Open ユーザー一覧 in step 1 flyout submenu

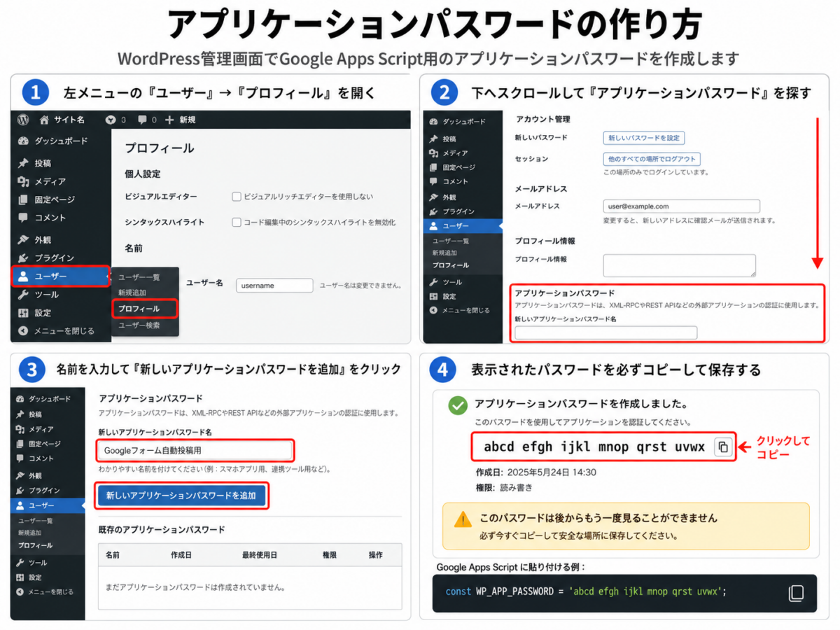tap(139, 277)
